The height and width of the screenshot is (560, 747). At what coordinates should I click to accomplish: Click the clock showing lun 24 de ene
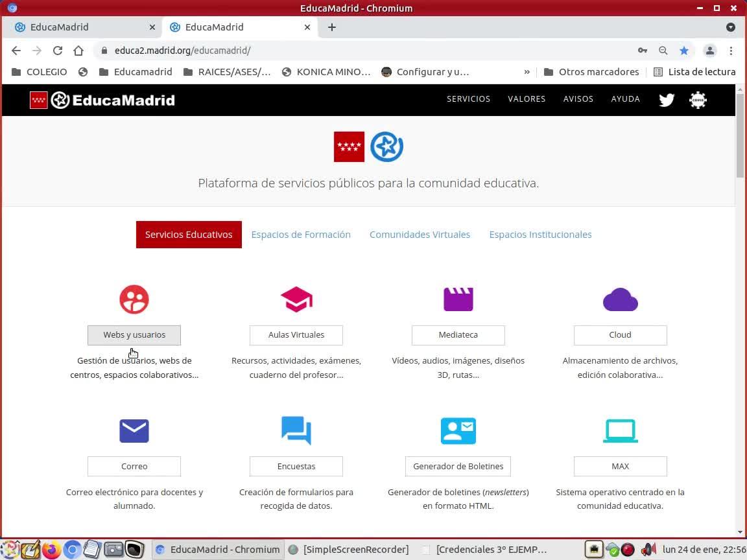pyautogui.click(x=704, y=550)
